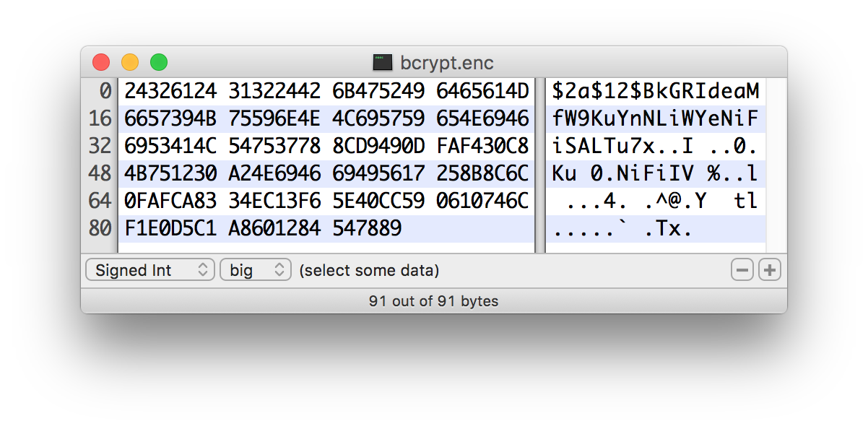Click final hex group 547889
The width and height of the screenshot is (868, 429).
click(x=367, y=229)
